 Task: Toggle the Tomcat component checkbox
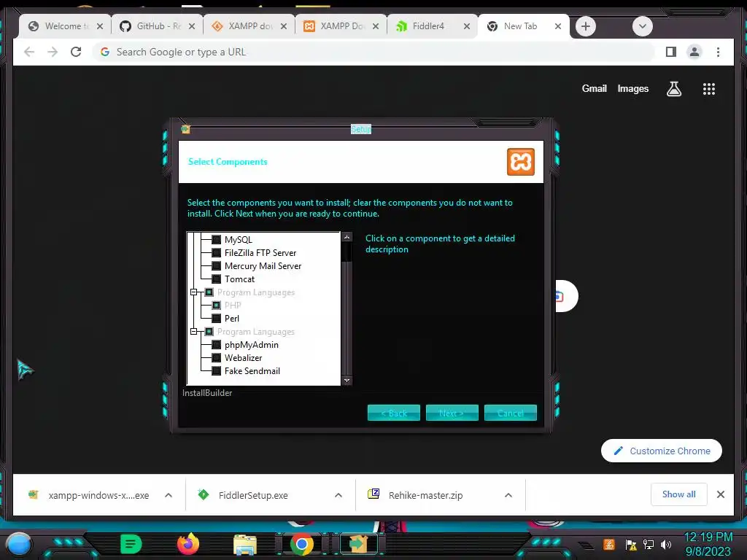216,279
